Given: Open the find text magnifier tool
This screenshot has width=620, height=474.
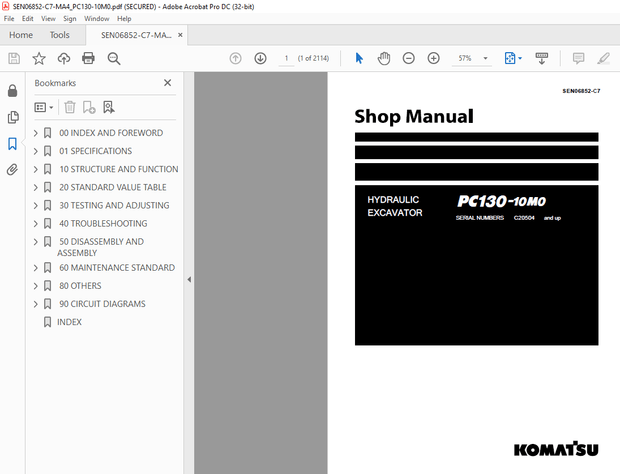Looking at the screenshot, I should (114, 59).
